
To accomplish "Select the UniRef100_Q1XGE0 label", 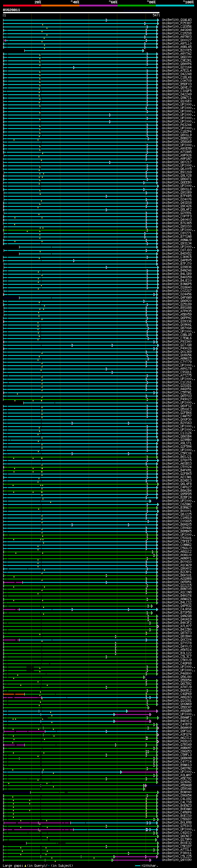I will 177,101.
